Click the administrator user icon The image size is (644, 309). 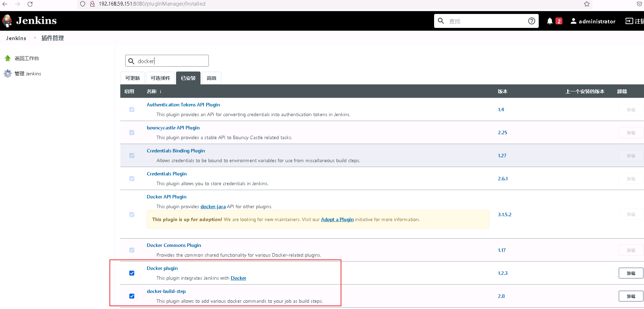pos(573,21)
